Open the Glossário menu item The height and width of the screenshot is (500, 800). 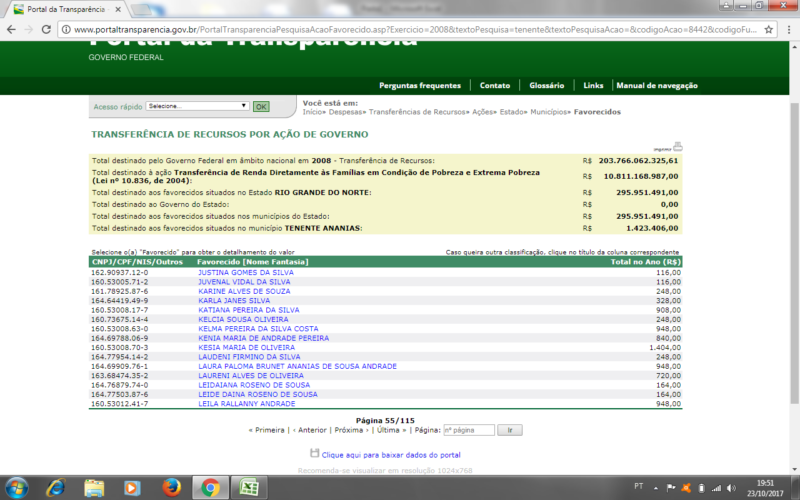click(x=546, y=86)
